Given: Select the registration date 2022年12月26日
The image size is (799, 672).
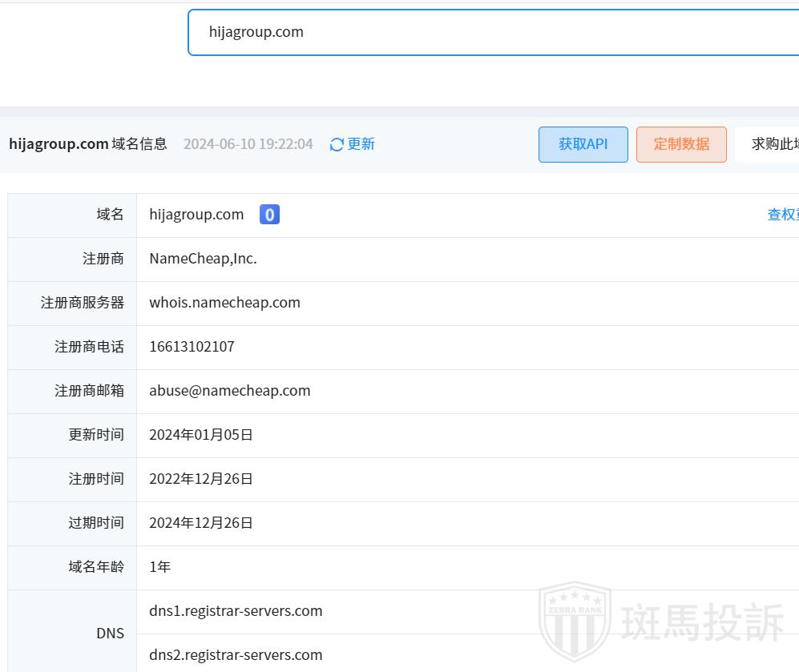Looking at the screenshot, I should 201,479.
